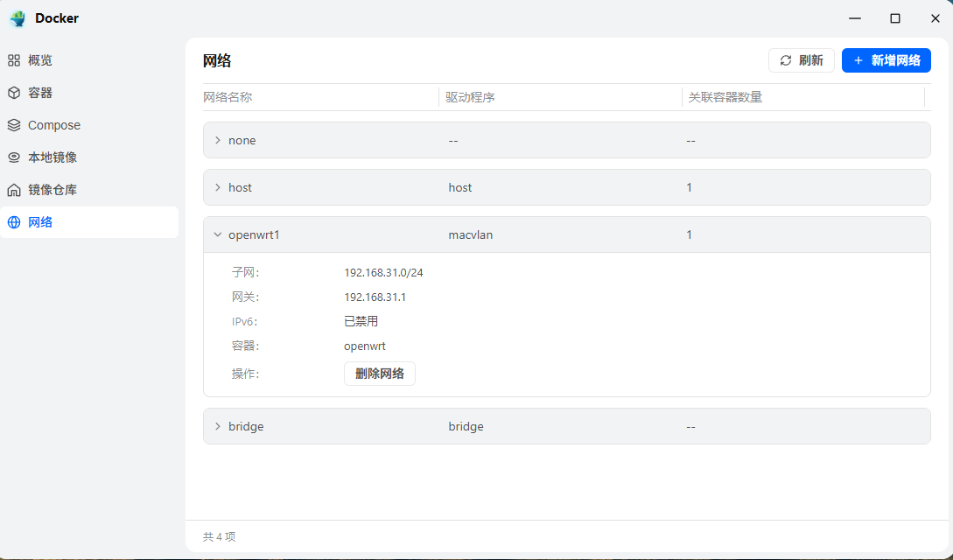Click the gateway value 192.168.31.1

coord(375,297)
